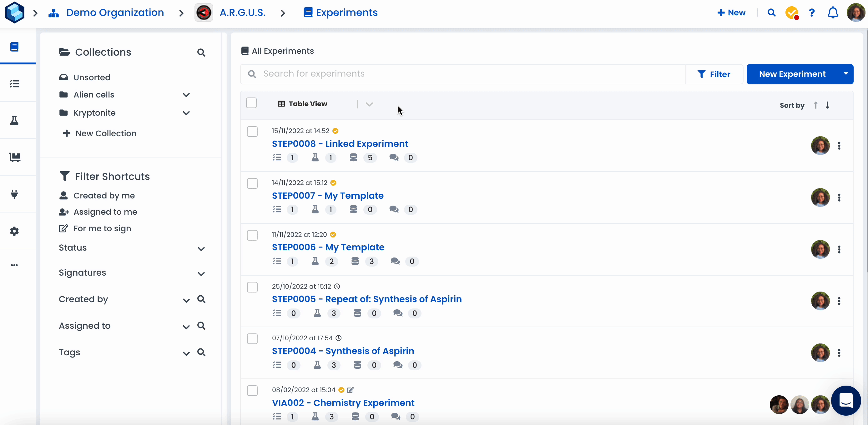This screenshot has height=425, width=868.
Task: Expand the Status filter section
Action: (201, 249)
